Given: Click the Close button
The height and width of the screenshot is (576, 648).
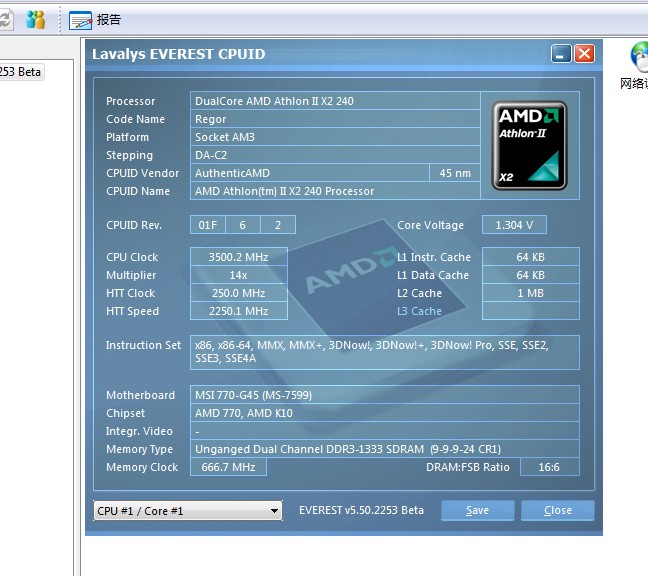Looking at the screenshot, I should pos(557,510).
